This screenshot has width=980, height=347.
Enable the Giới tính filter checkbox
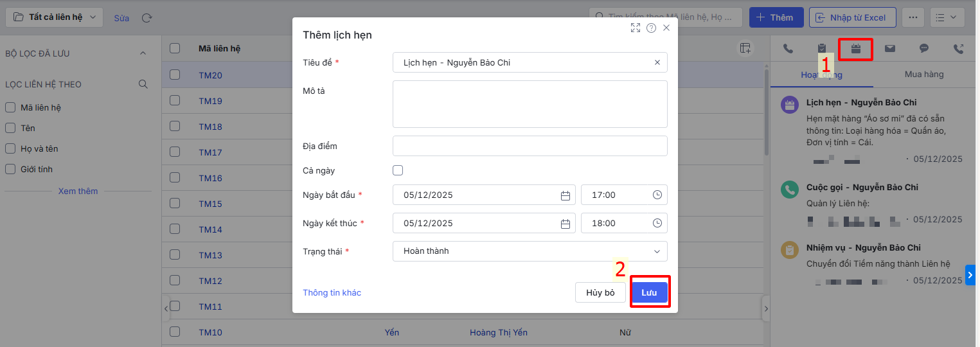click(10, 170)
